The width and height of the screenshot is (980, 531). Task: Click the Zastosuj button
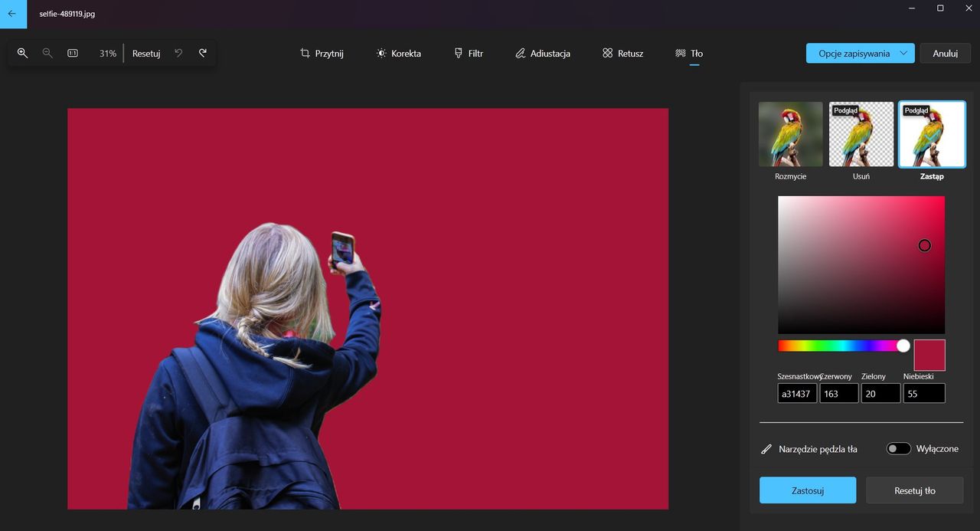[808, 490]
